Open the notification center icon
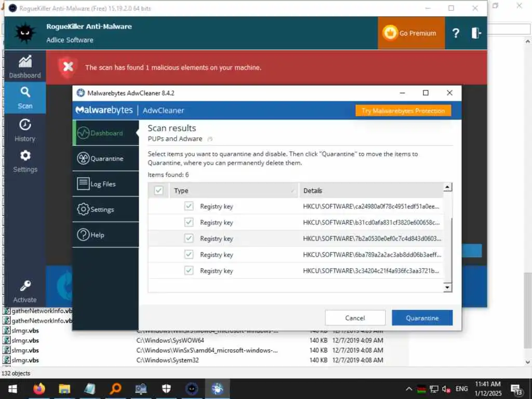Viewport: 532px width, 399px height. tap(516, 390)
